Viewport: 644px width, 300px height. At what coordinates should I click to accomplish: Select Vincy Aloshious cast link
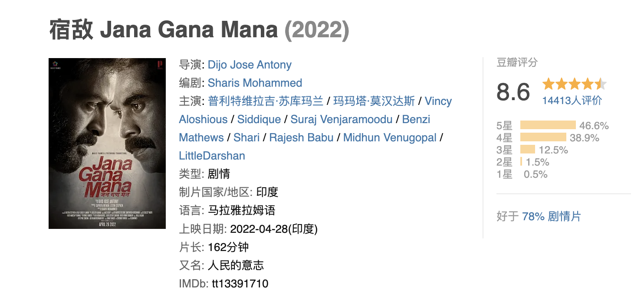click(x=438, y=101)
